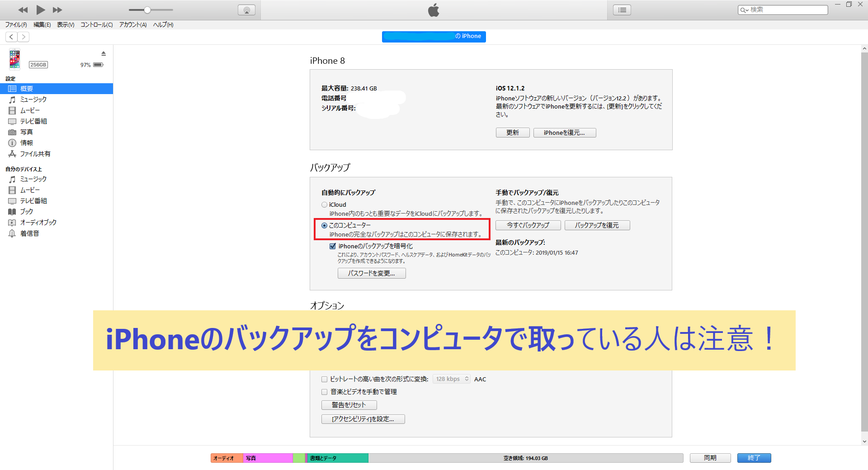The height and width of the screenshot is (470, 868).
Task: Select テレビ番組 under 設定
Action: [57, 121]
